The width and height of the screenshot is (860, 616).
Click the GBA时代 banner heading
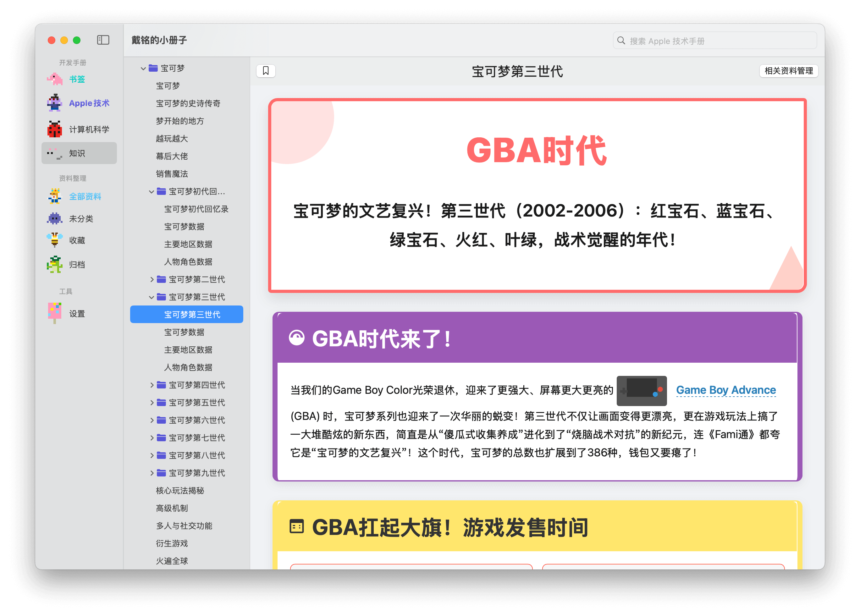point(537,151)
